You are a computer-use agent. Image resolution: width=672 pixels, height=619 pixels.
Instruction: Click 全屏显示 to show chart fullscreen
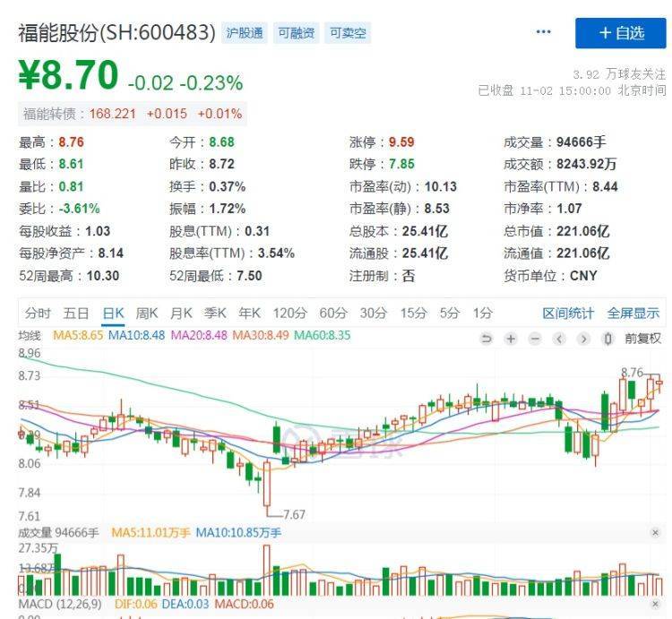click(633, 313)
